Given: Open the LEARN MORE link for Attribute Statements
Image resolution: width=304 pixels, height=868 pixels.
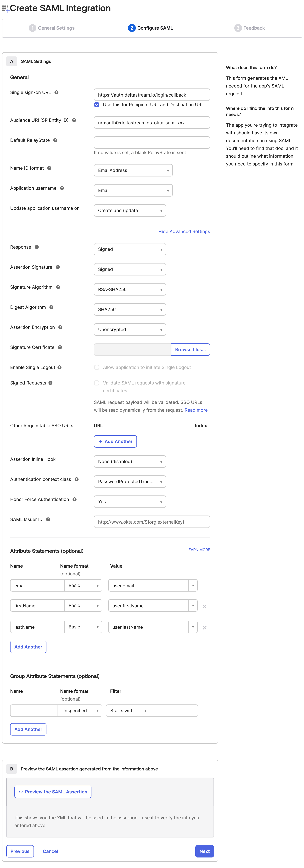Looking at the screenshot, I should (198, 550).
